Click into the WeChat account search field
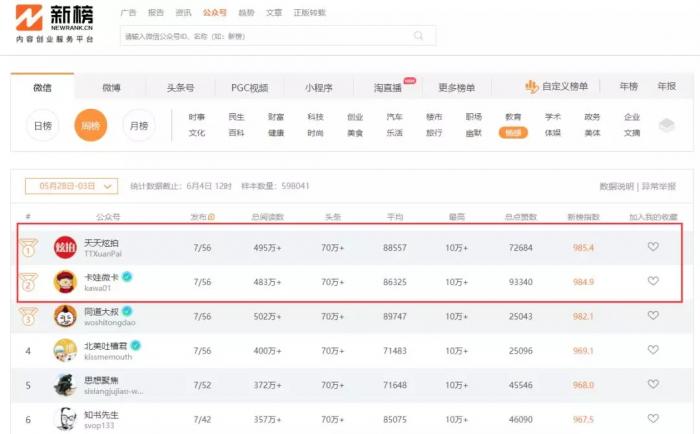Screen dimensions: 700x434 point(265,36)
